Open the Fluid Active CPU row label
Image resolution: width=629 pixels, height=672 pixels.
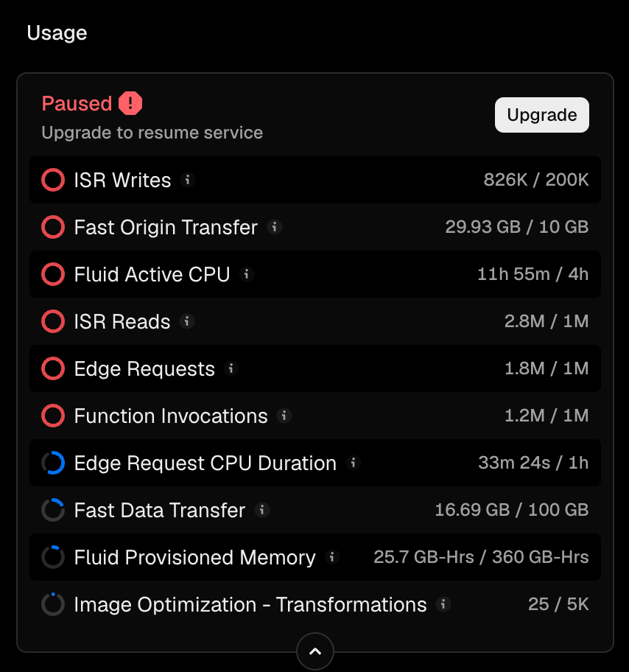[152, 274]
